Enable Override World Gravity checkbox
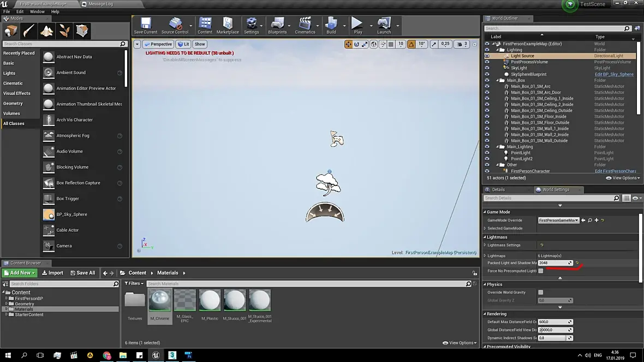Image resolution: width=644 pixels, height=362 pixels. 541,292
